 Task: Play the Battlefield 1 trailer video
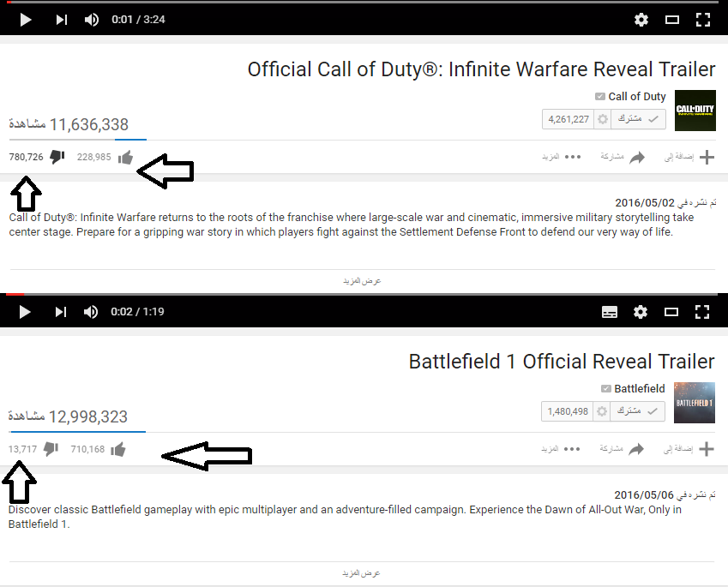pyautogui.click(x=25, y=312)
